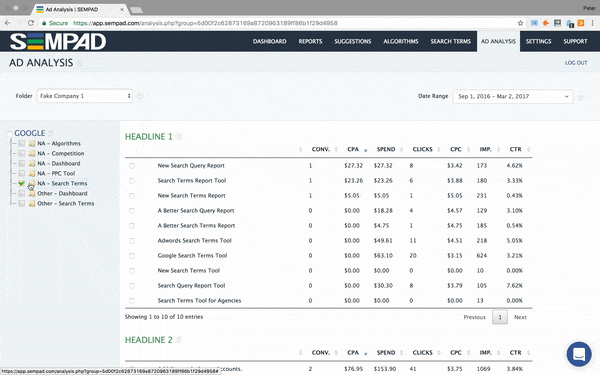Open the SETTINGS nav item
Screen dimensions: 600x375
(538, 41)
